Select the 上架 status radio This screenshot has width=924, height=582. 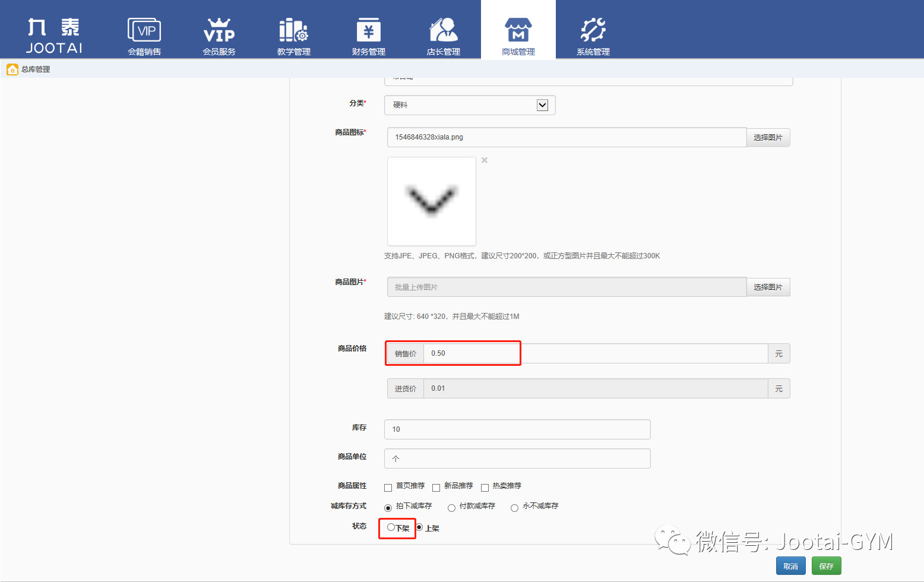pyautogui.click(x=419, y=527)
